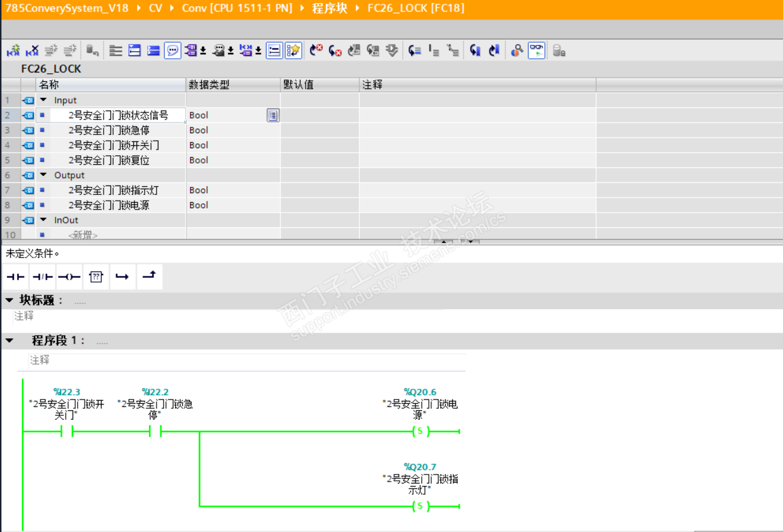The height and width of the screenshot is (532, 783).
Task: Click the contact-with-tag display toolbar icon
Action: click(x=246, y=50)
